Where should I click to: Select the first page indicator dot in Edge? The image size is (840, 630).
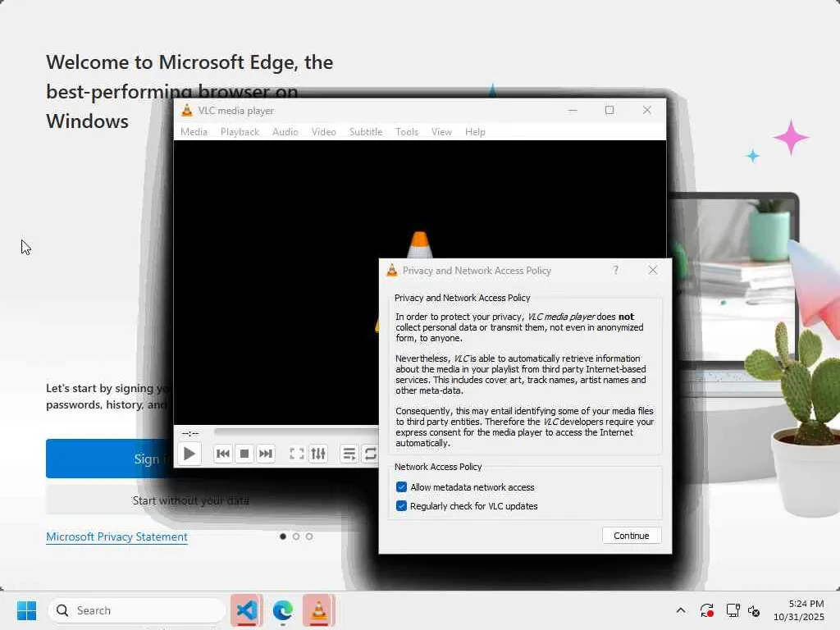tap(283, 536)
